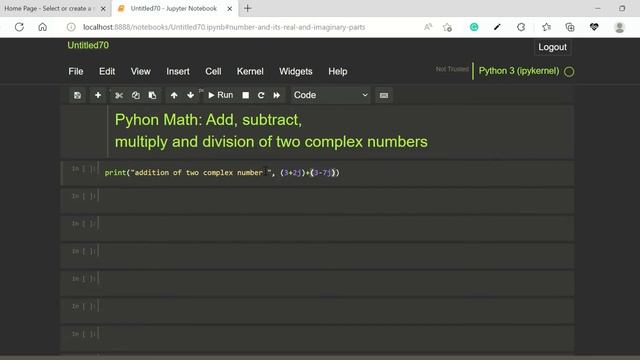Cut selected cell using scissors icon
640x360 pixels.
(x=119, y=95)
